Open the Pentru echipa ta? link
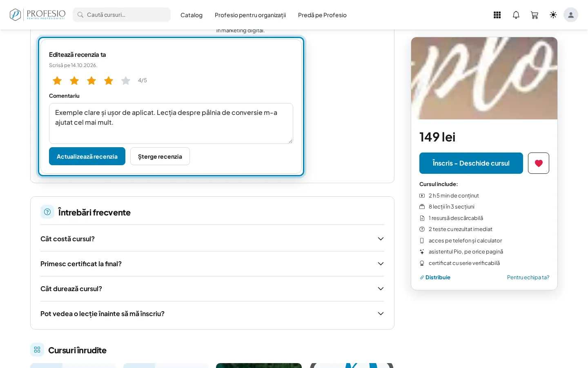 [x=528, y=277]
